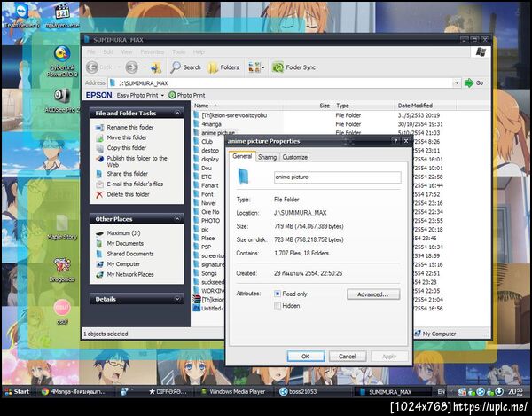Click the Advanced... attributes button

coord(373,294)
